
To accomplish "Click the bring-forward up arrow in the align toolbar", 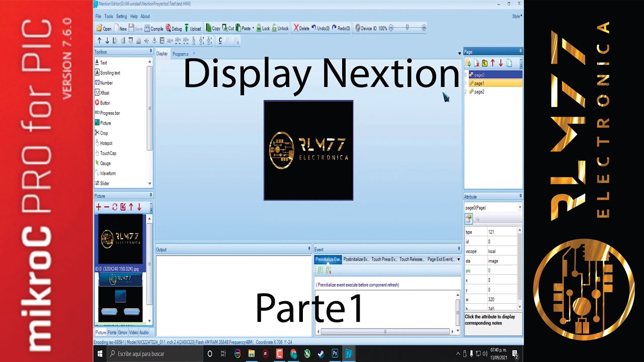I will pos(99,41).
